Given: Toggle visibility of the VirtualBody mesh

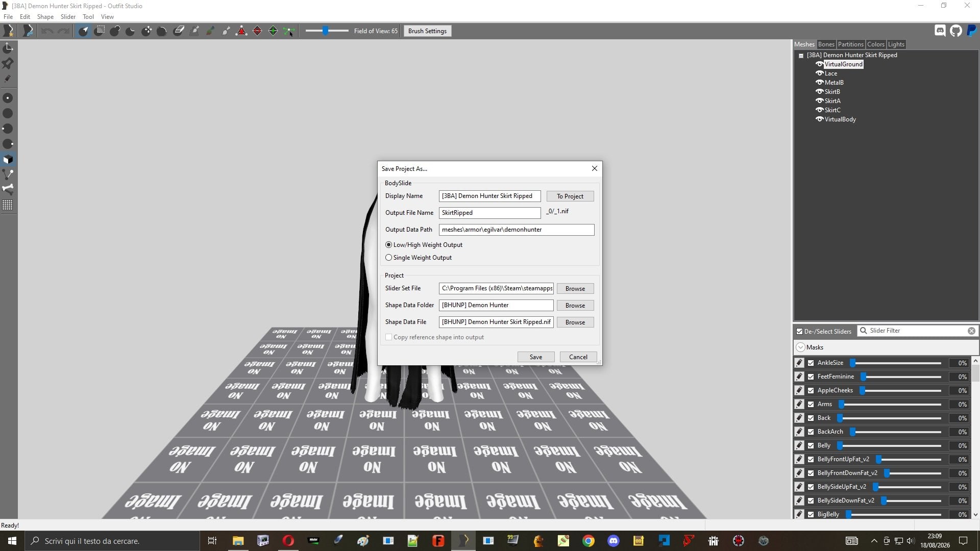Looking at the screenshot, I should tap(819, 119).
